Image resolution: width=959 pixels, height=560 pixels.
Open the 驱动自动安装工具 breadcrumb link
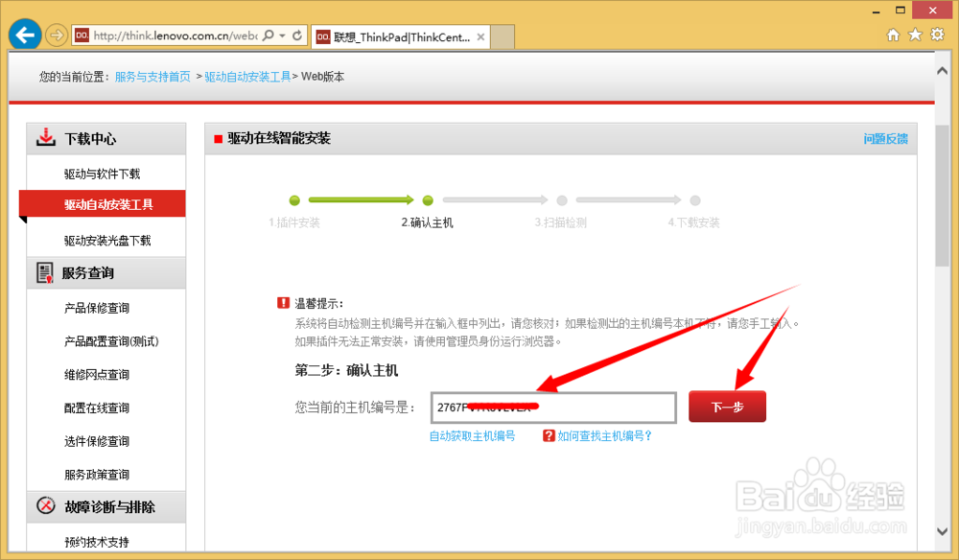click(x=247, y=77)
